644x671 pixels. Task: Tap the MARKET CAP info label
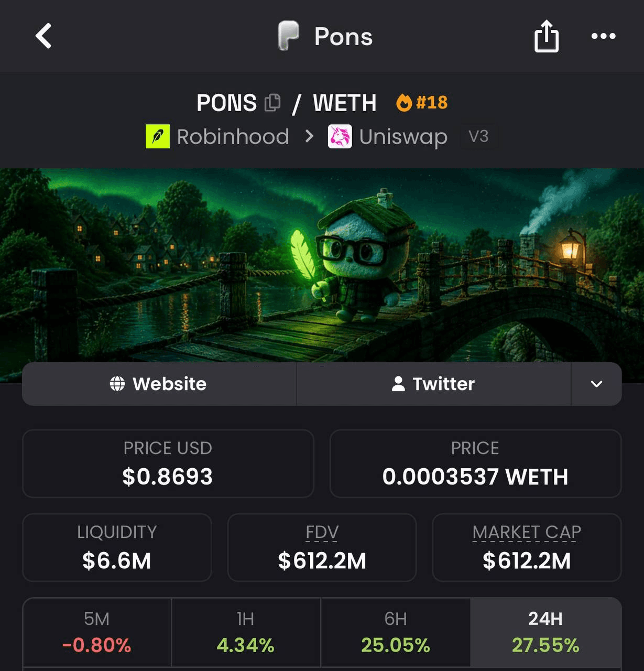[527, 532]
